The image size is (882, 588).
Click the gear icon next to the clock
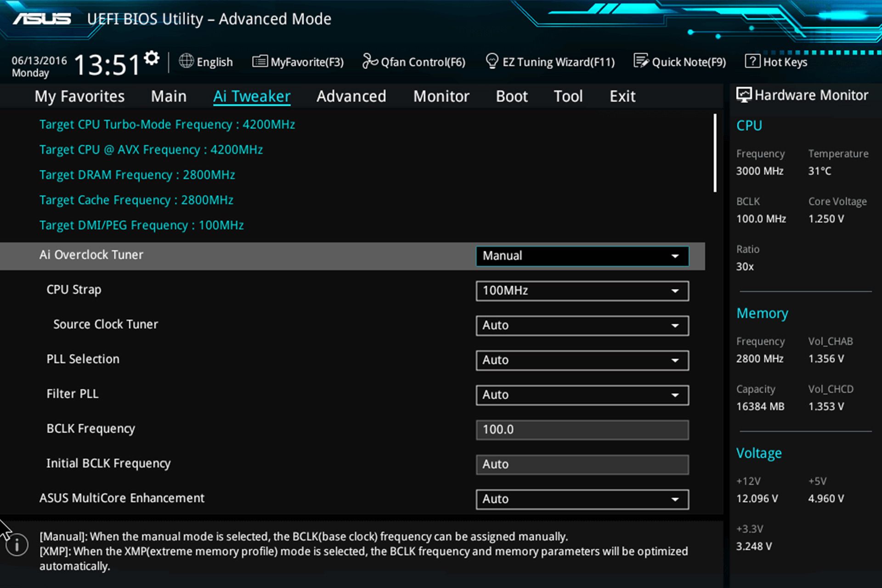click(x=152, y=58)
